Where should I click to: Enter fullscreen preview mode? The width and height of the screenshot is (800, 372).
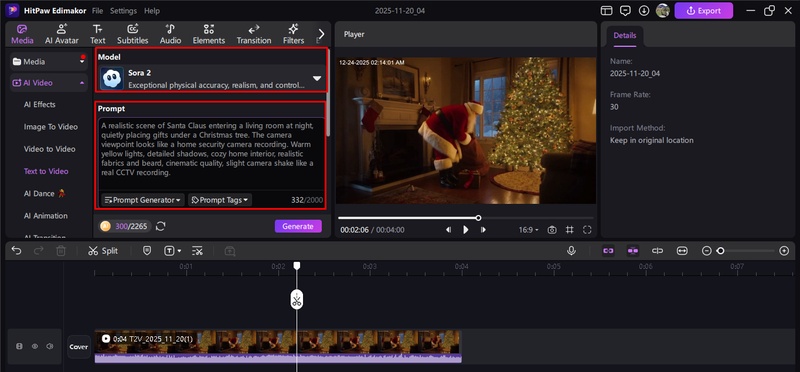click(x=587, y=230)
